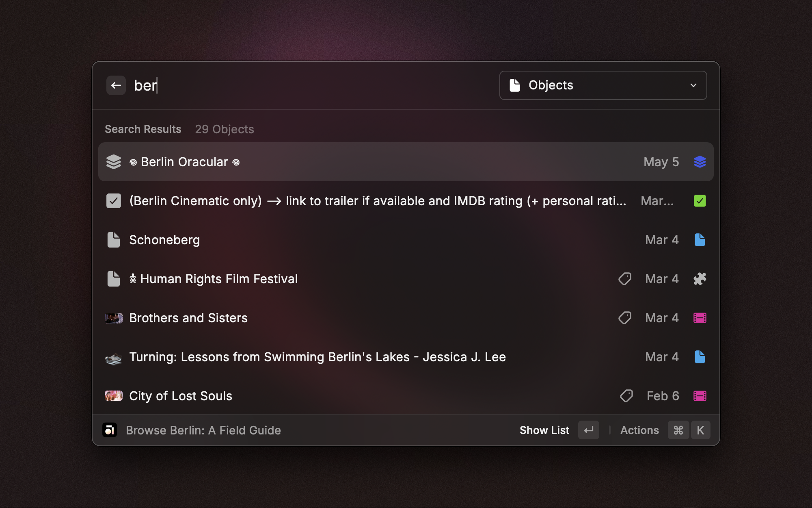Click the Capacities app icon in footer
812x508 pixels.
point(110,430)
